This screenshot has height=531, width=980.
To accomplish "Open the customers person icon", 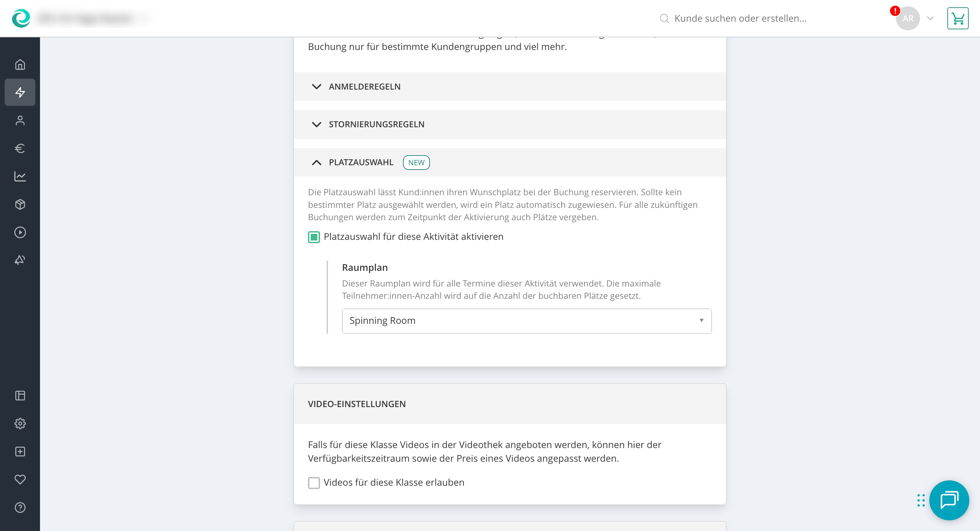I will tap(20, 121).
